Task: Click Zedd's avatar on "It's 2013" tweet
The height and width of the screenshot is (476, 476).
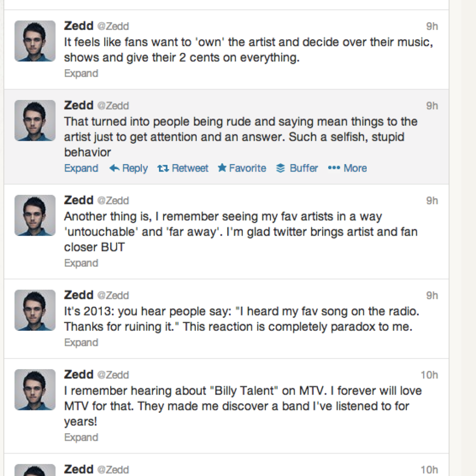Action: pos(35,310)
